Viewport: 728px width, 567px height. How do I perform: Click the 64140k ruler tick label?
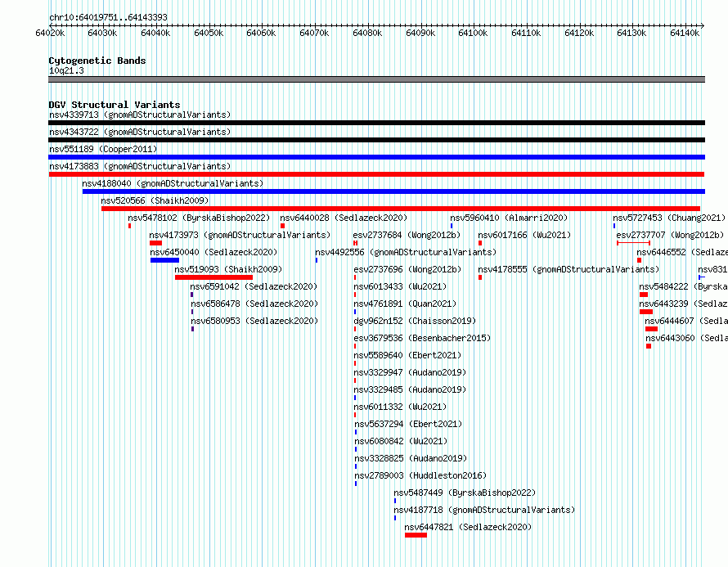point(685,33)
